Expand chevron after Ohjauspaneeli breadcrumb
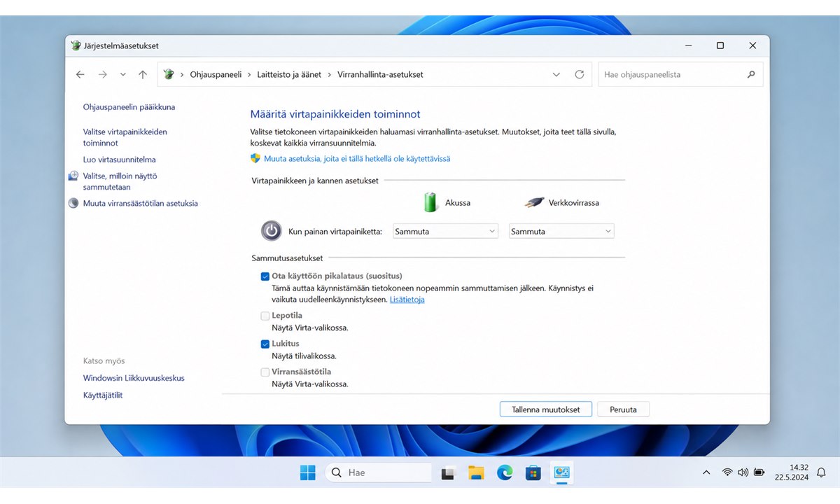Image resolution: width=840 pixels, height=504 pixels. coord(249,74)
